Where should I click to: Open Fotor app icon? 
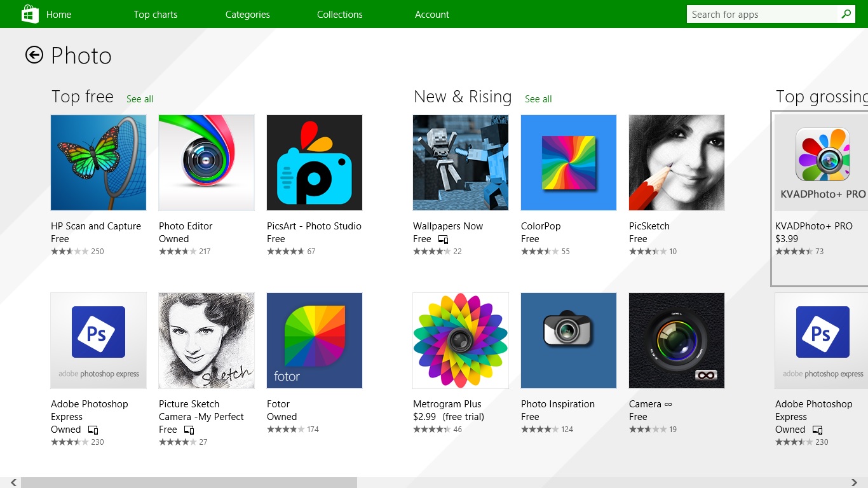coord(315,341)
